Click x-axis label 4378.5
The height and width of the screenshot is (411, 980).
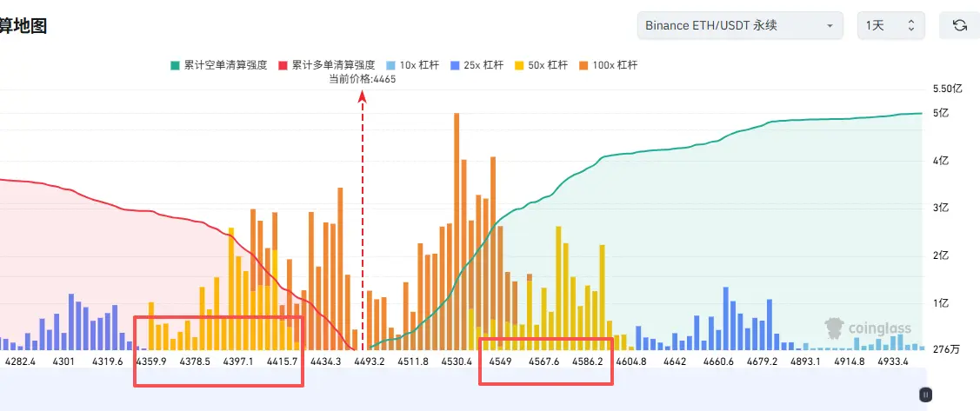point(195,361)
